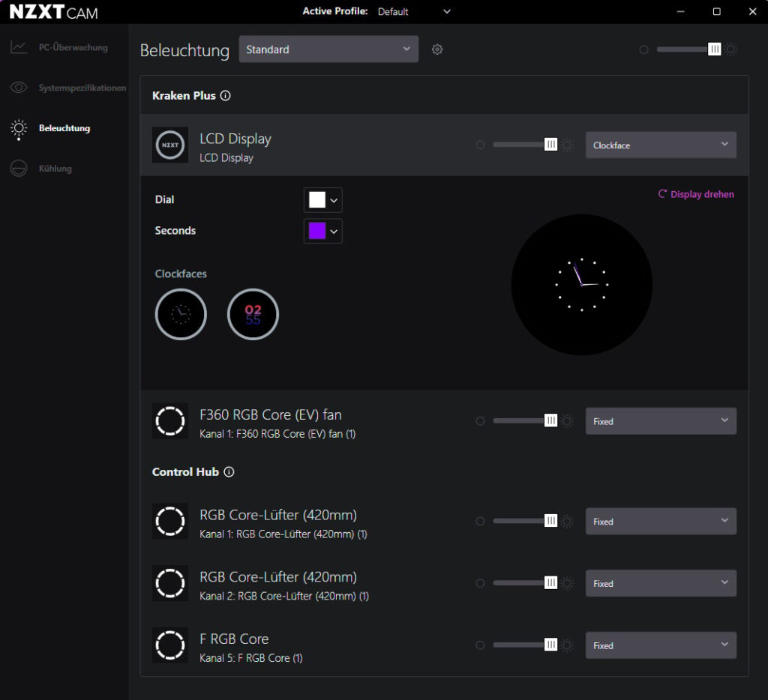Click LCD Display brightness slider handle
Viewport: 768px width, 700px height.
(550, 145)
